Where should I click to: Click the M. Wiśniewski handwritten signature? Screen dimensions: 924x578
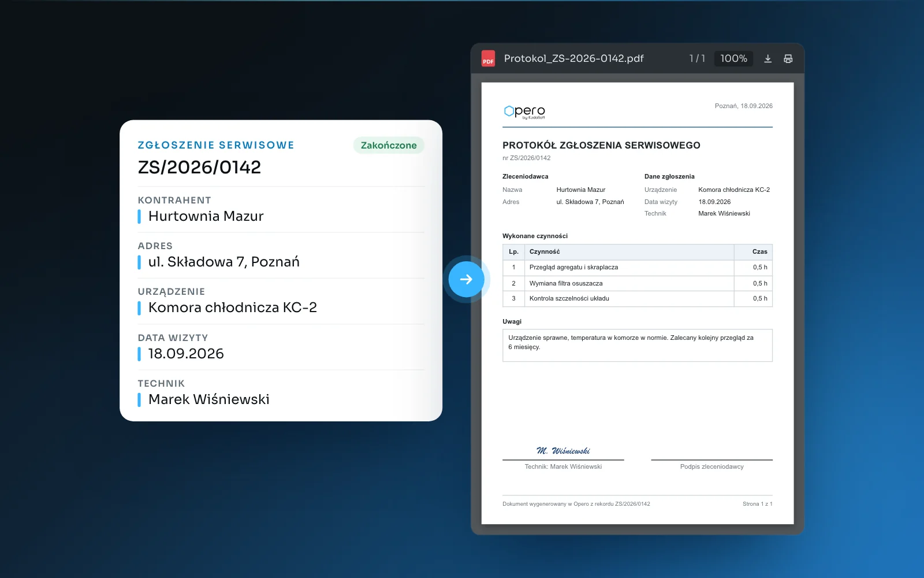563,450
